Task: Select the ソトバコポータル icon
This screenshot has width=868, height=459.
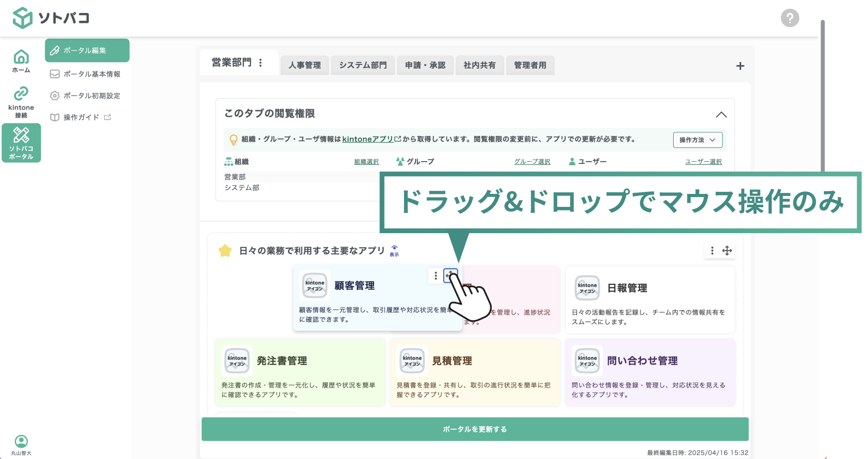Action: click(x=21, y=142)
